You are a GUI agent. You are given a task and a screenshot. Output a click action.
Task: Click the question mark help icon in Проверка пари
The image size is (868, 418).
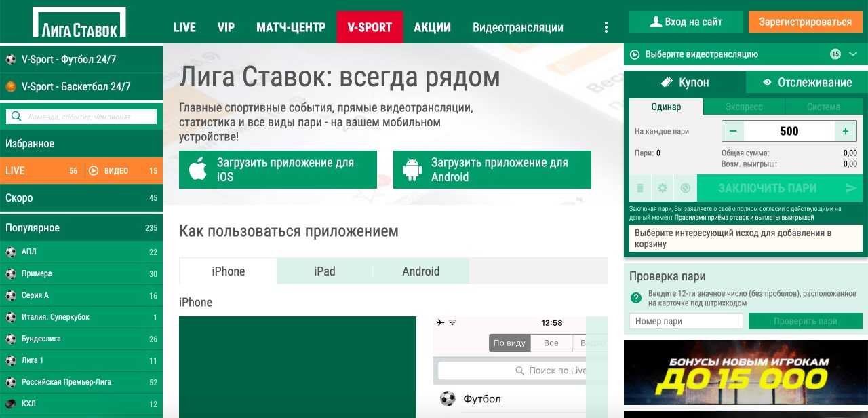636,298
